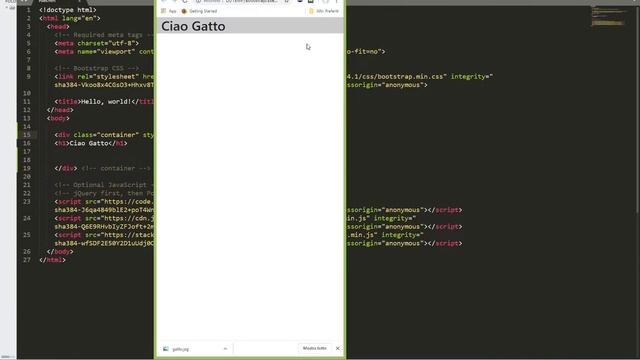Click the closing body tag on line 26

pos(60,251)
